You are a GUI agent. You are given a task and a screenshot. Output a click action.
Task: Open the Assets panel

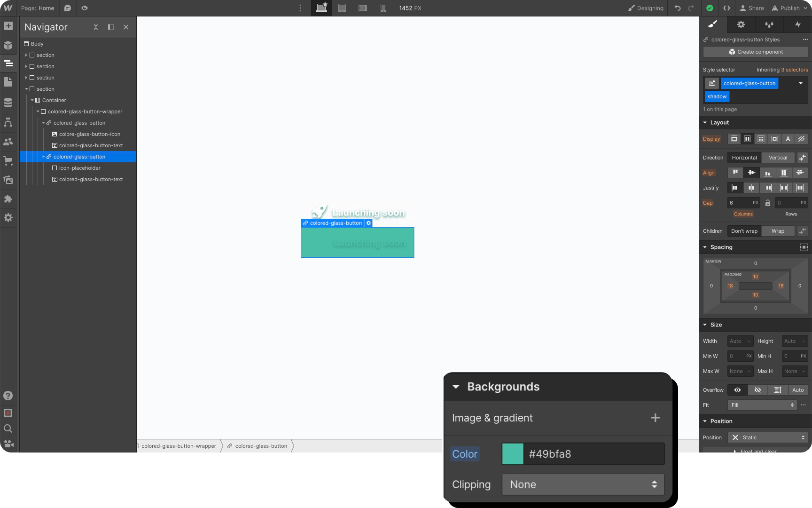(8, 180)
